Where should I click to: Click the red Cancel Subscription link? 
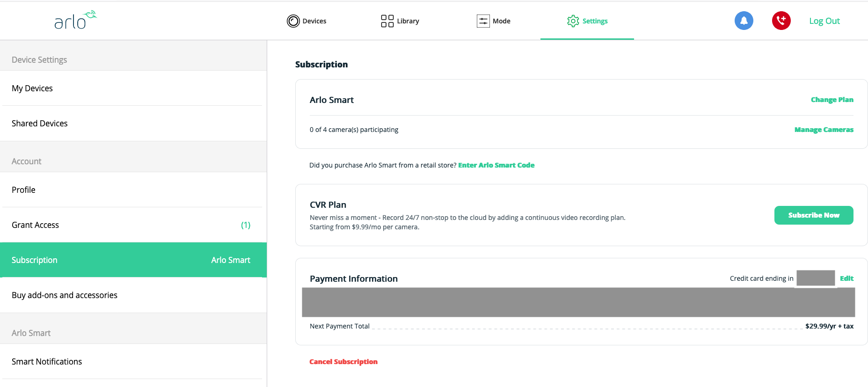(343, 362)
